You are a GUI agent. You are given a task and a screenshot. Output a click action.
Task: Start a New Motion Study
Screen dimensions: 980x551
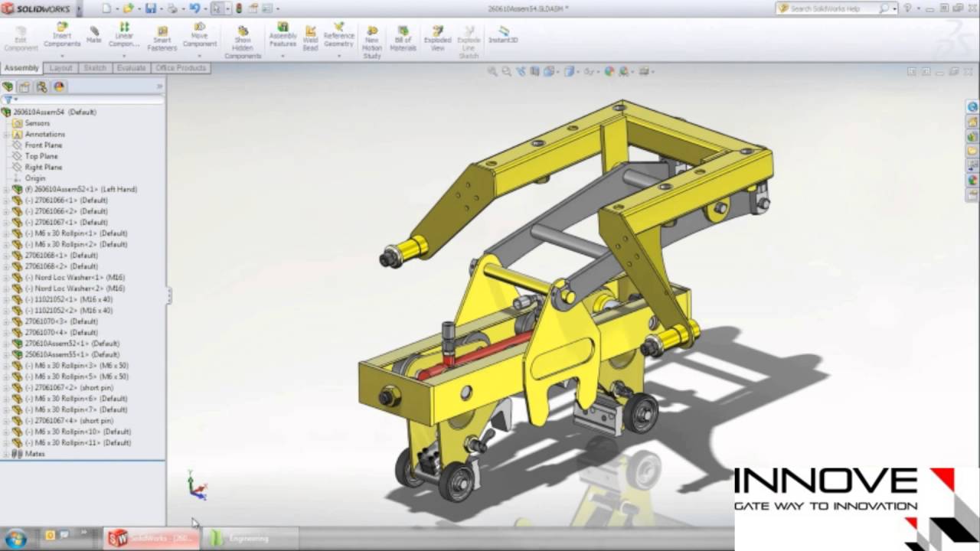(x=372, y=43)
